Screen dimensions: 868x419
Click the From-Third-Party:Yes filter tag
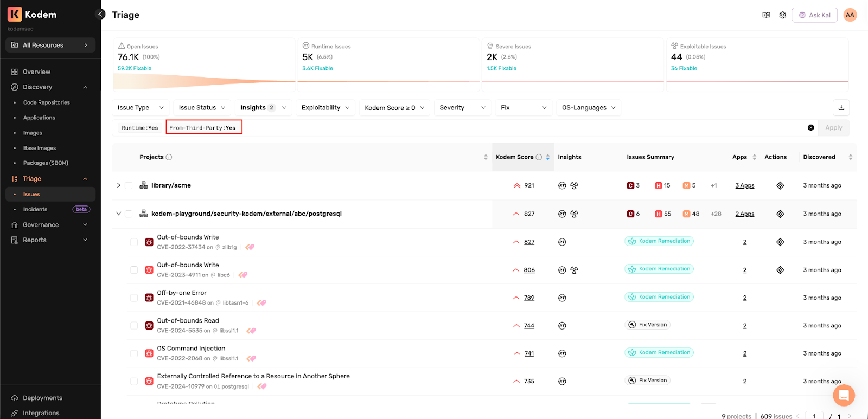pyautogui.click(x=204, y=127)
